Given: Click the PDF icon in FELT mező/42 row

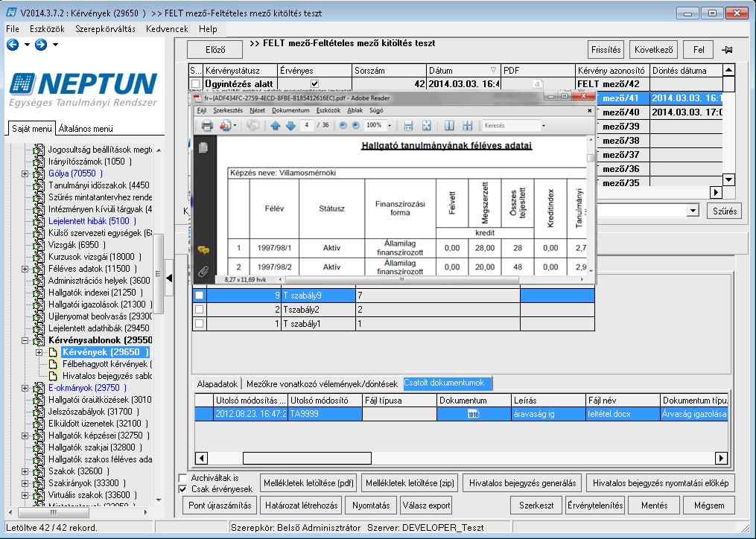Looking at the screenshot, I should [x=537, y=84].
